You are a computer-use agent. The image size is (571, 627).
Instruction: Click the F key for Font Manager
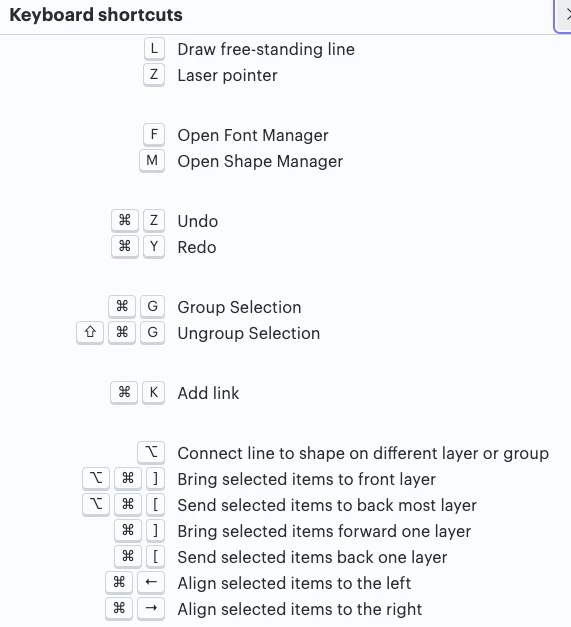tap(154, 135)
